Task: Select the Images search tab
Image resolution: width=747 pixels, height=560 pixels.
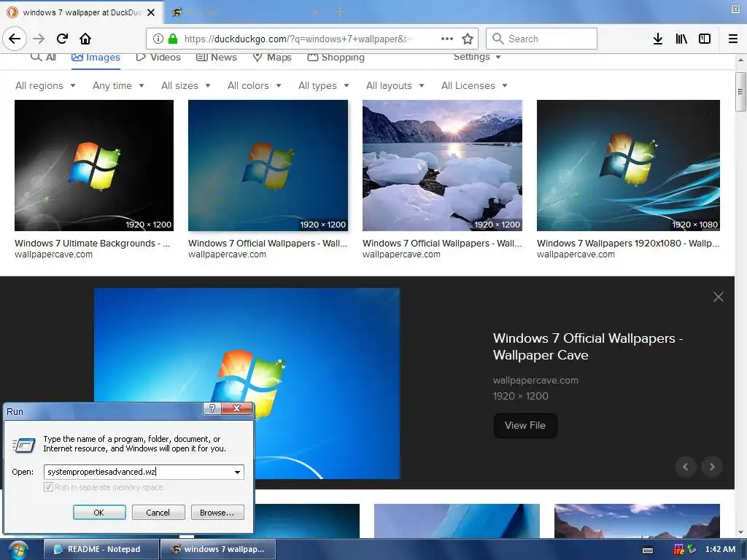Action: click(96, 57)
